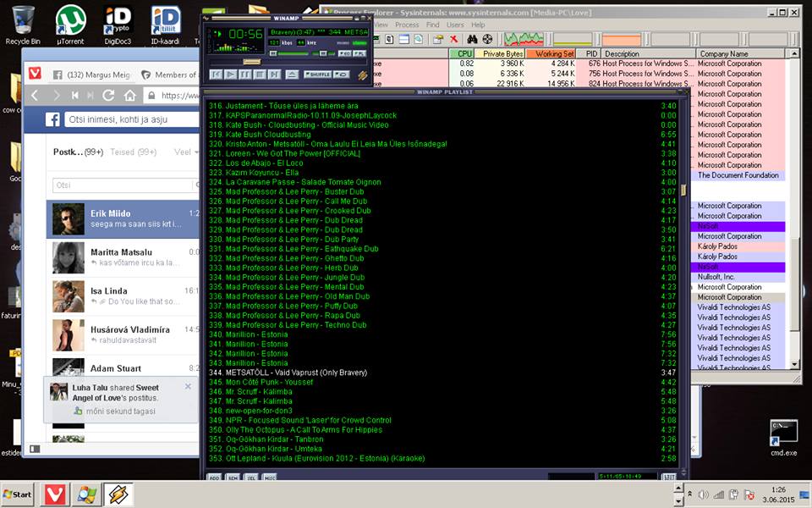
Task: Open conversation with Husárová Vladimíra
Action: [x=123, y=335]
